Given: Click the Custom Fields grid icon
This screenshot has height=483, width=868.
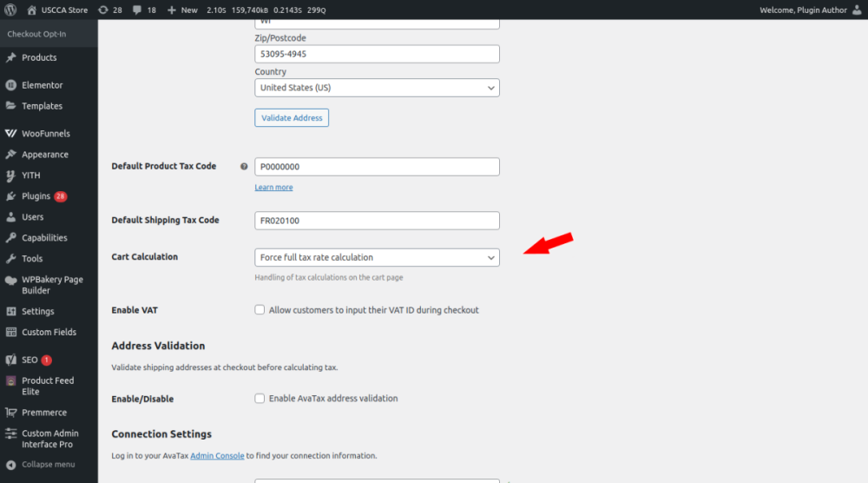Looking at the screenshot, I should click(10, 333).
